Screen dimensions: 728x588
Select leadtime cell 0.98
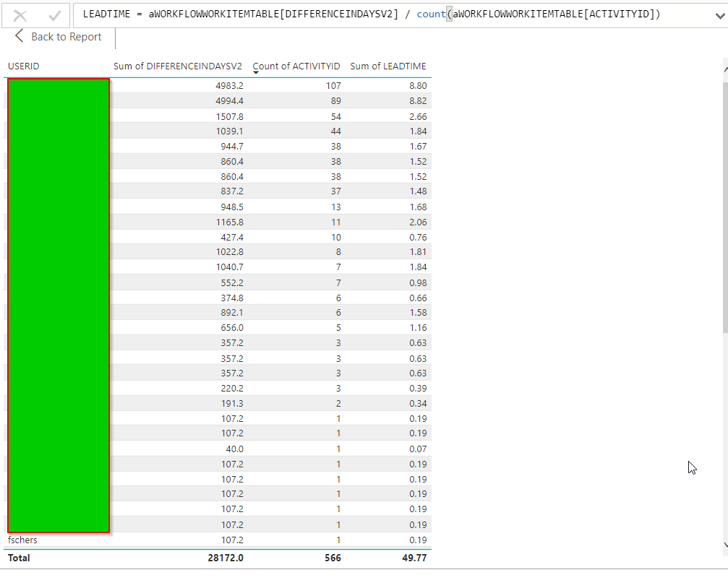pyautogui.click(x=418, y=282)
